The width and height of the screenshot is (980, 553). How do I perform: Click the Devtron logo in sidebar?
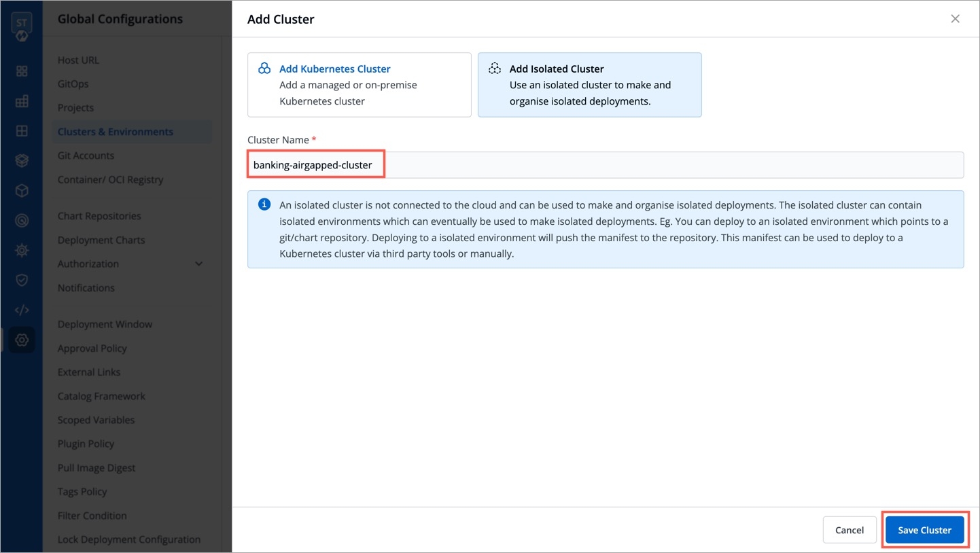22,27
